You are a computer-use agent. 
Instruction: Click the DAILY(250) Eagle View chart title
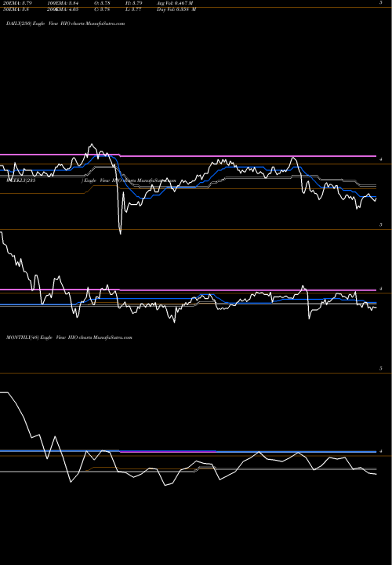66,24
